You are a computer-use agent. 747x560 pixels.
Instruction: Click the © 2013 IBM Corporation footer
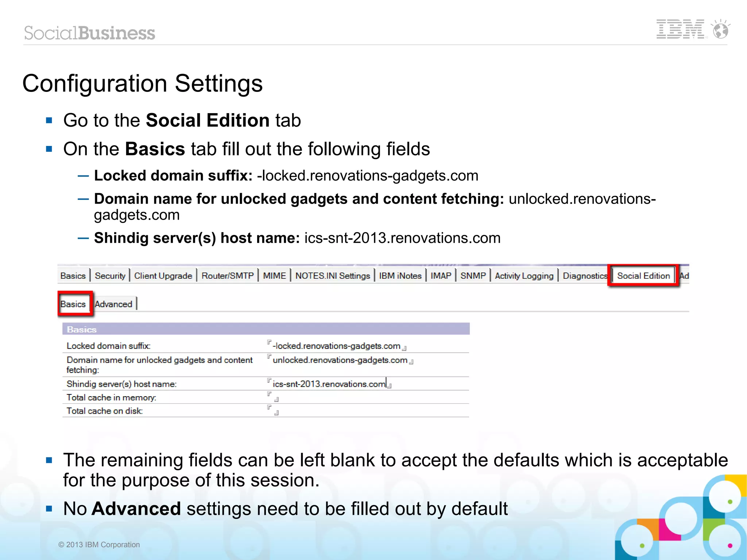pyautogui.click(x=99, y=545)
